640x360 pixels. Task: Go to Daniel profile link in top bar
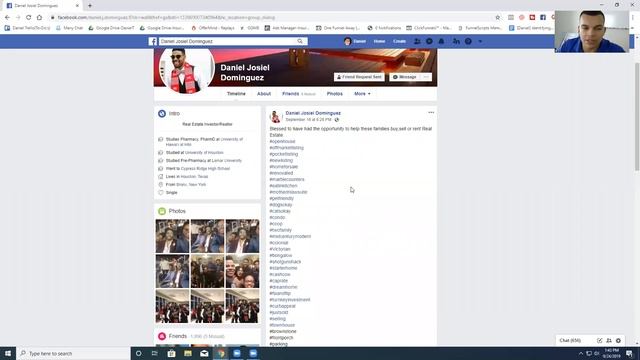coord(355,41)
